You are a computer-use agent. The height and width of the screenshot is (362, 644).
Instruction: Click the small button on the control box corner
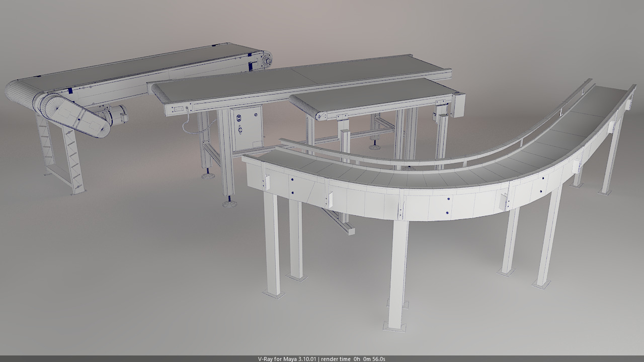click(256, 114)
